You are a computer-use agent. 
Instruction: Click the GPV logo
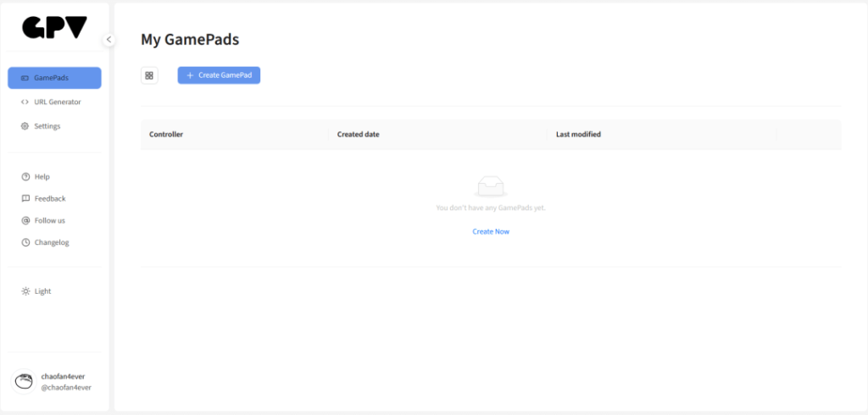(54, 28)
